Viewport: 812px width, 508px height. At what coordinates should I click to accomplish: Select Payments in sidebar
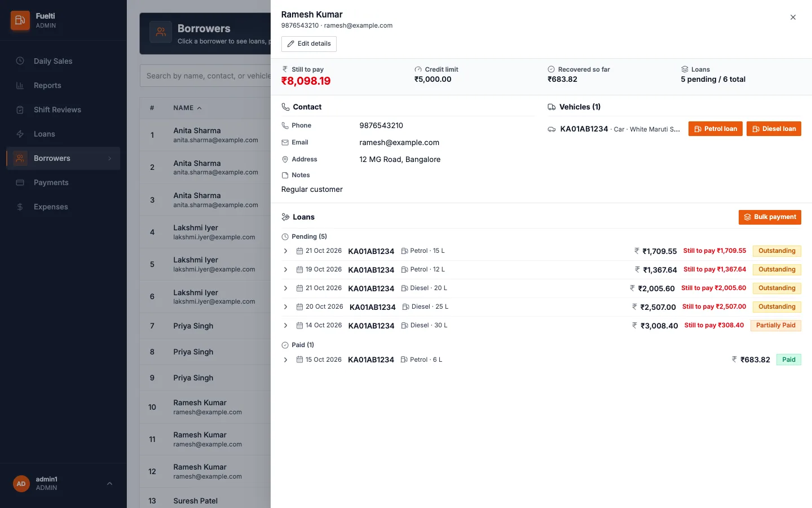pyautogui.click(x=63, y=182)
